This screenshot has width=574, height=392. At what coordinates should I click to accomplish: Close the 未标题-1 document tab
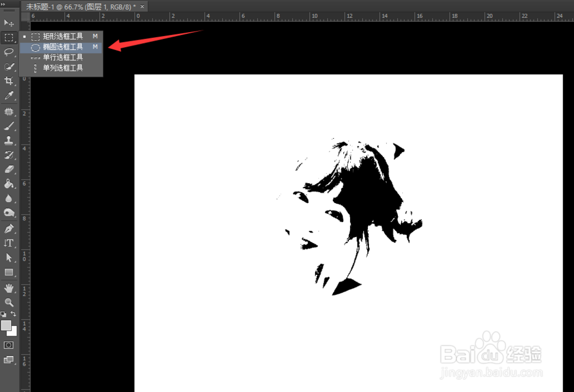(x=142, y=6)
